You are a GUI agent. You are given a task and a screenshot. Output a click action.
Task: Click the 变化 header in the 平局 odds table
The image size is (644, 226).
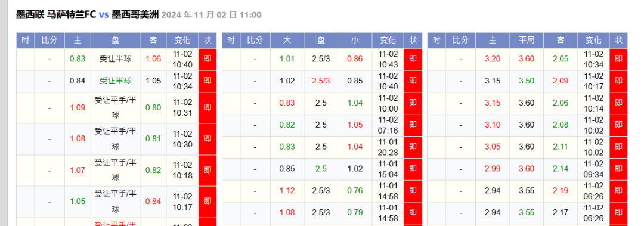point(593,41)
